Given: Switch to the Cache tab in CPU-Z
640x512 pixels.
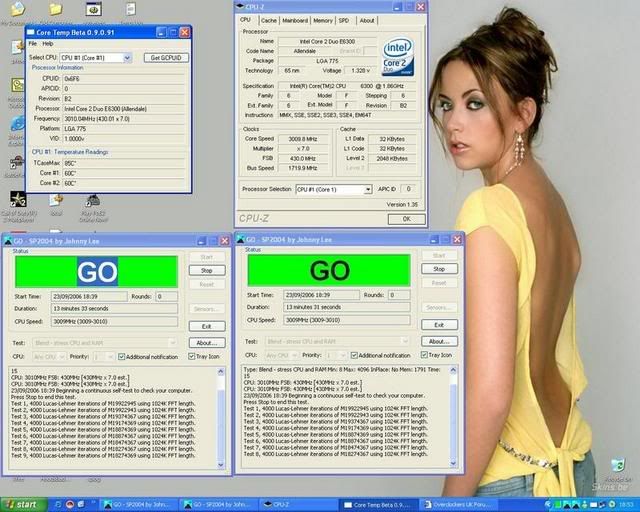Looking at the screenshot, I should [x=269, y=20].
